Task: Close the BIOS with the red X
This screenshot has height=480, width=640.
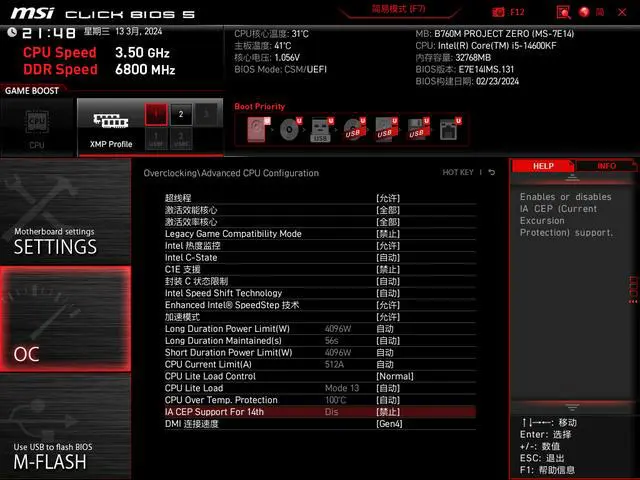Action: tap(622, 12)
